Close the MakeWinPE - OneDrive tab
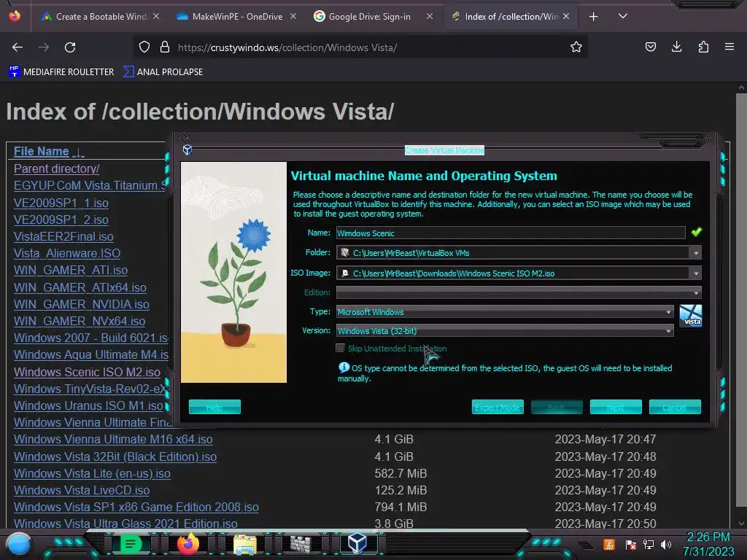The width and height of the screenshot is (747, 560). pyautogui.click(x=293, y=16)
